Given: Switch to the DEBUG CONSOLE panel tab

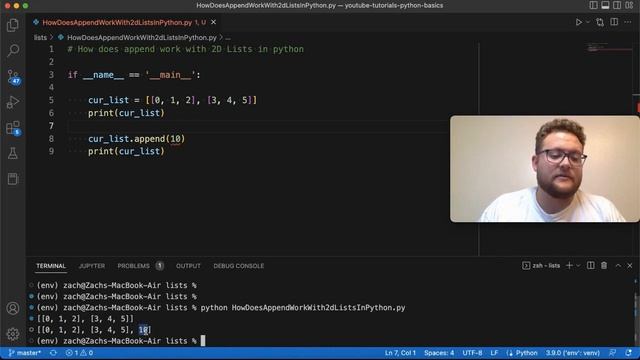Looking at the screenshot, I should [238, 266].
